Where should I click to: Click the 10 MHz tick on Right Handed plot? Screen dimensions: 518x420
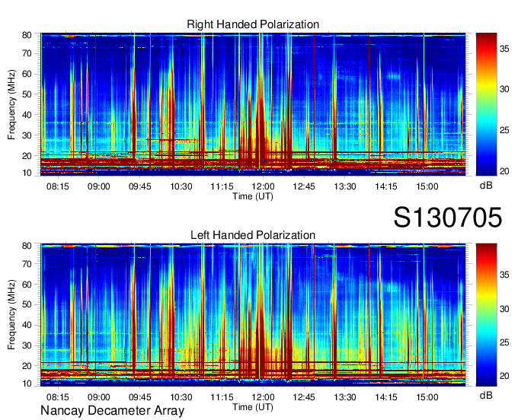tap(27, 173)
